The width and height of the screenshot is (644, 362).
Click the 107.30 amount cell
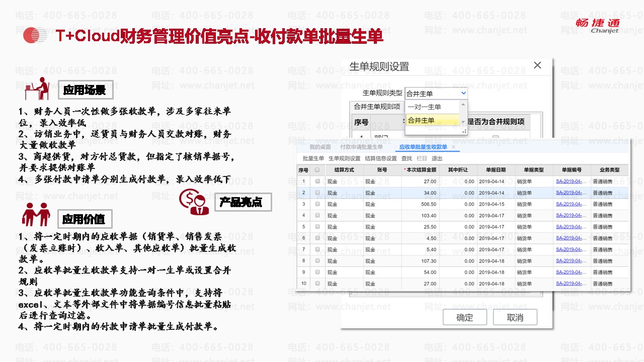coord(420,261)
